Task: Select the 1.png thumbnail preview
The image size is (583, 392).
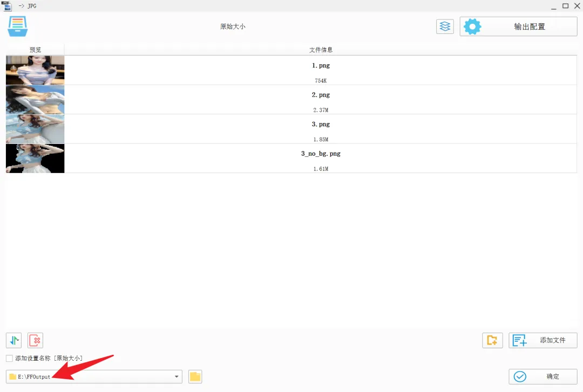Action: coord(35,70)
